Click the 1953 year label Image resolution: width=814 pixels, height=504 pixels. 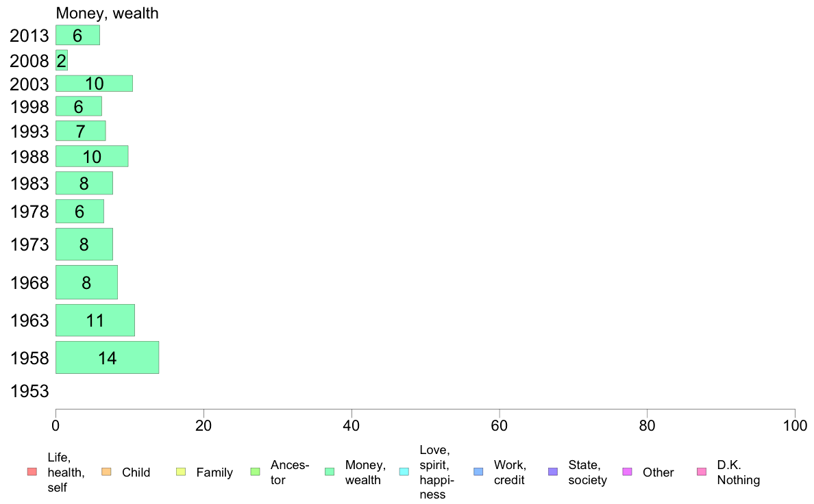pyautogui.click(x=29, y=391)
